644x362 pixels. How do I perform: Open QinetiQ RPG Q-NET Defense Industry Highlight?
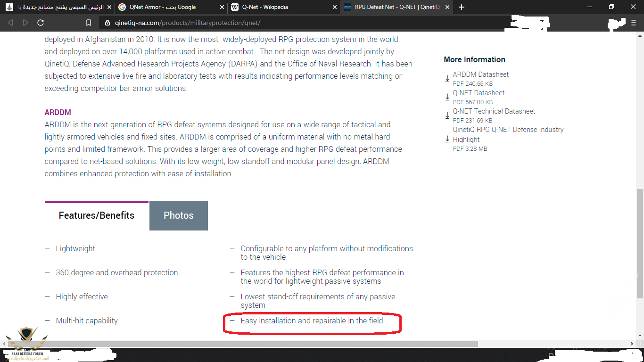[508, 130]
